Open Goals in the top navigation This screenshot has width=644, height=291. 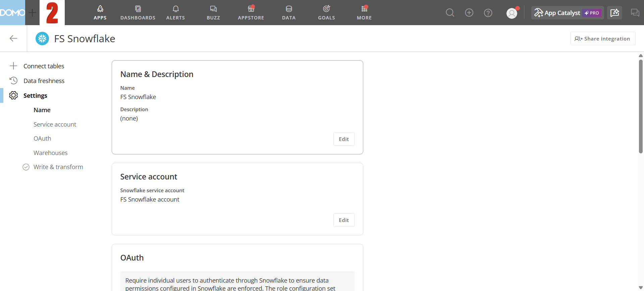[326, 13]
